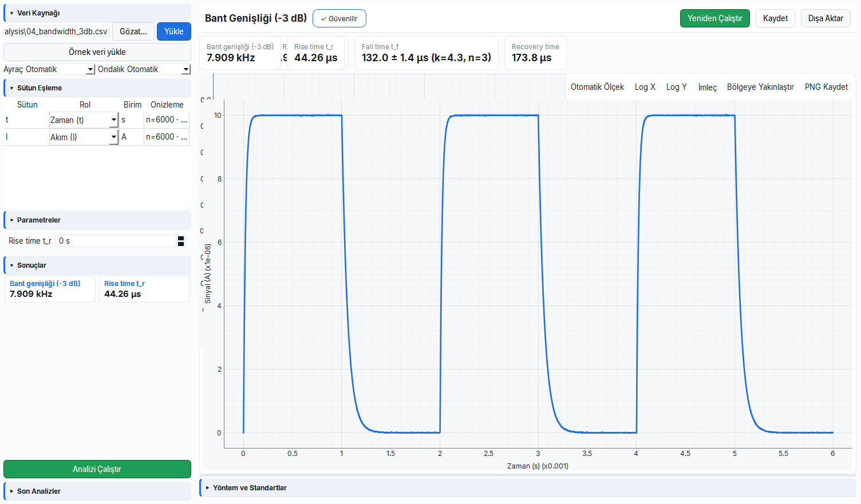
Task: Click the green Analizi Çalıştır button
Action: [x=97, y=469]
